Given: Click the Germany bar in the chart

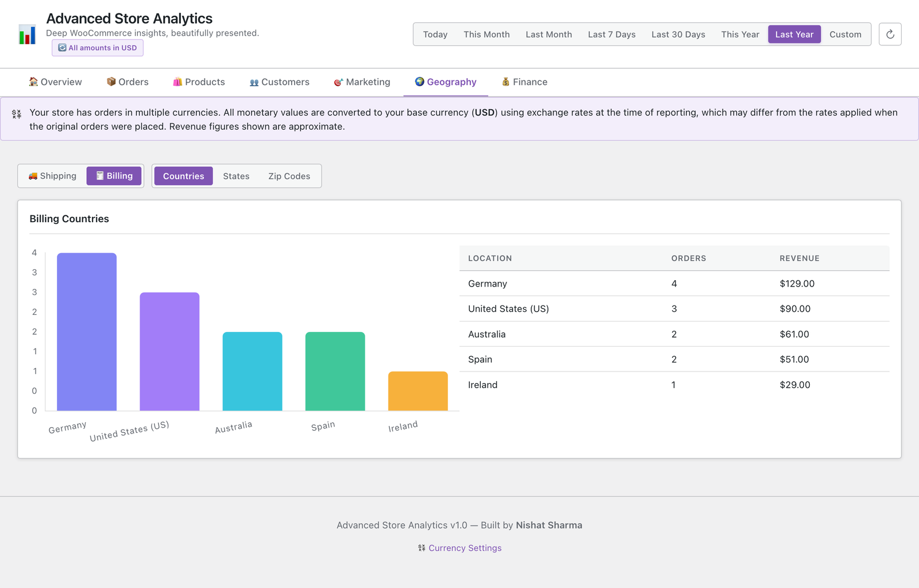Looking at the screenshot, I should point(87,332).
